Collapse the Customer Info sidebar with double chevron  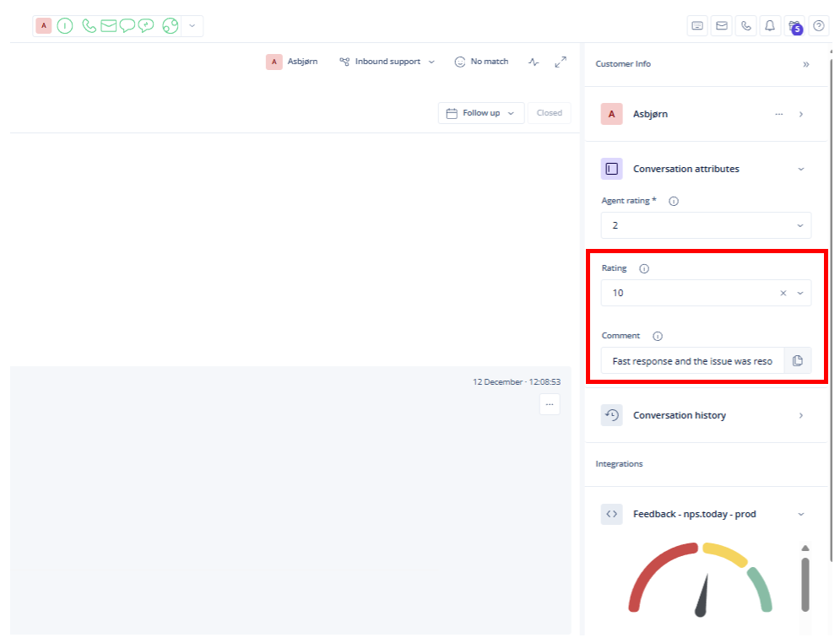click(x=806, y=64)
